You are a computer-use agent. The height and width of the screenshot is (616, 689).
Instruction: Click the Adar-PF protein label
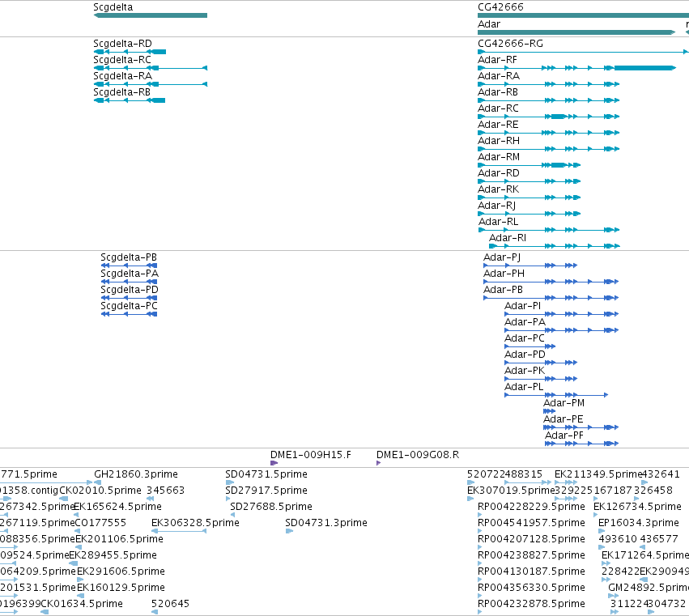pos(564,435)
